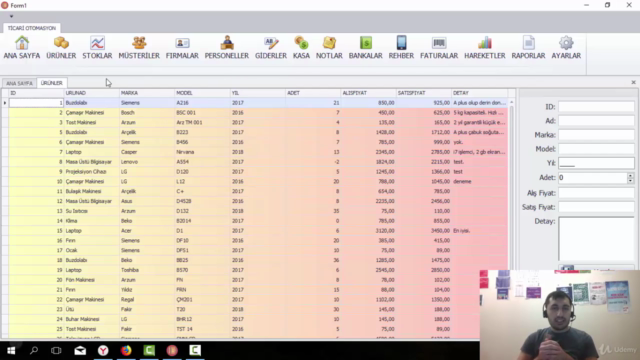Viewport: 640px width, 360px height.
Task: Open the AYARLAR settings gear icon
Action: pyautogui.click(x=566, y=48)
